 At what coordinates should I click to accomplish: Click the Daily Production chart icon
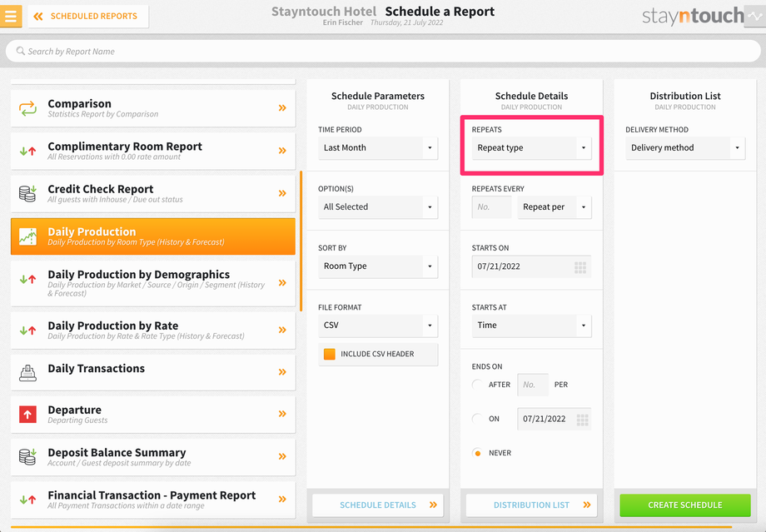tap(27, 236)
